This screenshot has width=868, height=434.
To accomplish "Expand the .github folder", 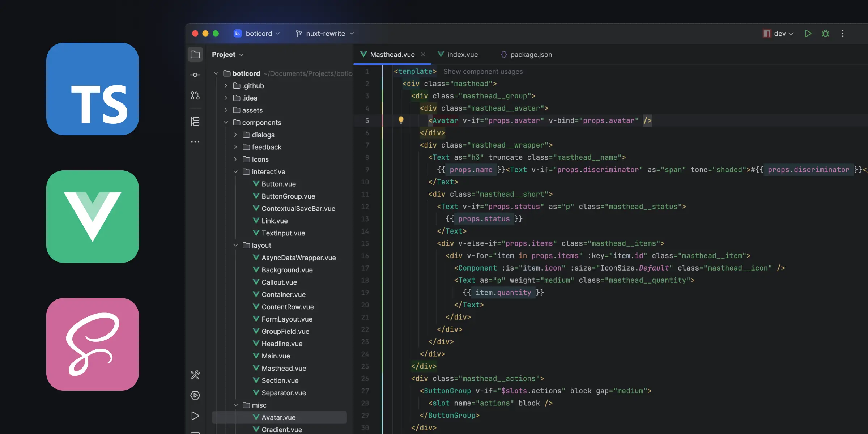I will [226, 86].
